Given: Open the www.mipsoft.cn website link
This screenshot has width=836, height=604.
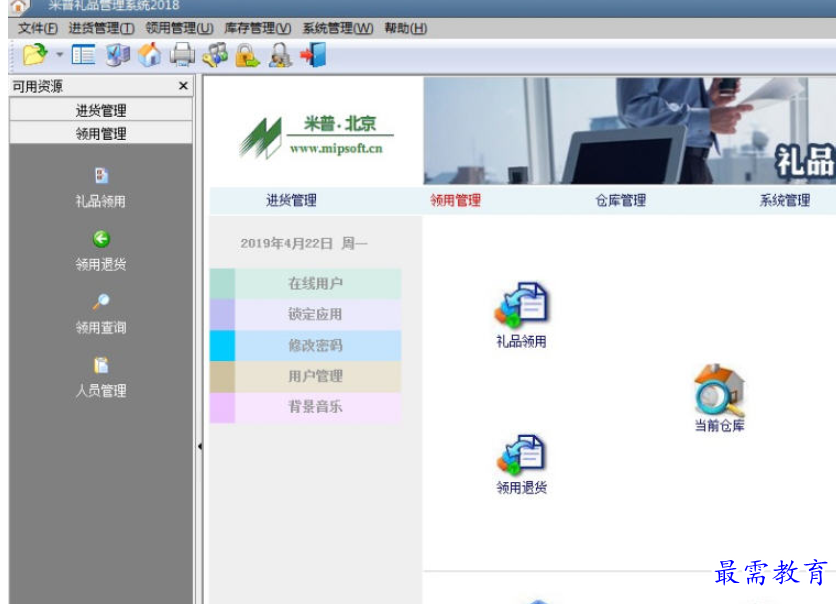Looking at the screenshot, I should pyautogui.click(x=336, y=148).
